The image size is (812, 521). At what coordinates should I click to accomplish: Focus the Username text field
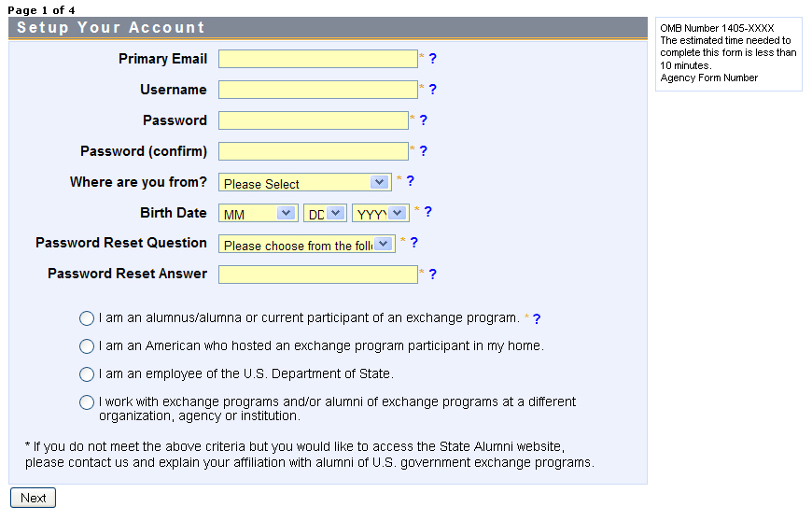click(317, 90)
